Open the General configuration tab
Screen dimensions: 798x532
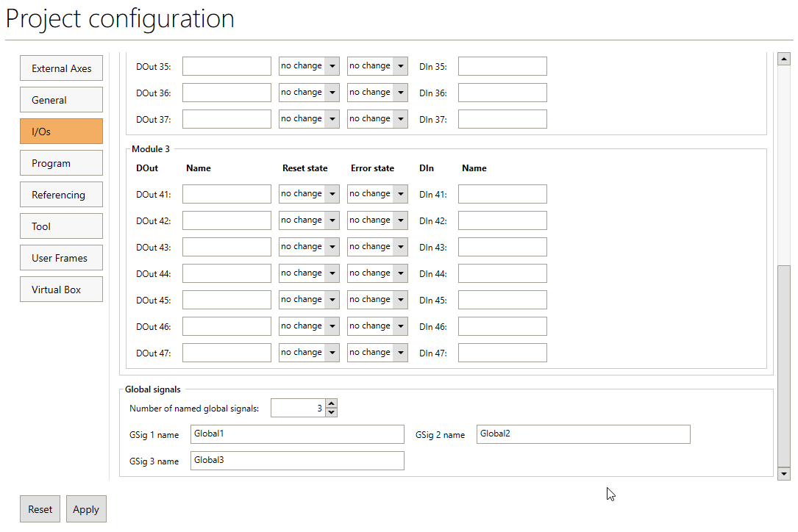(x=61, y=100)
